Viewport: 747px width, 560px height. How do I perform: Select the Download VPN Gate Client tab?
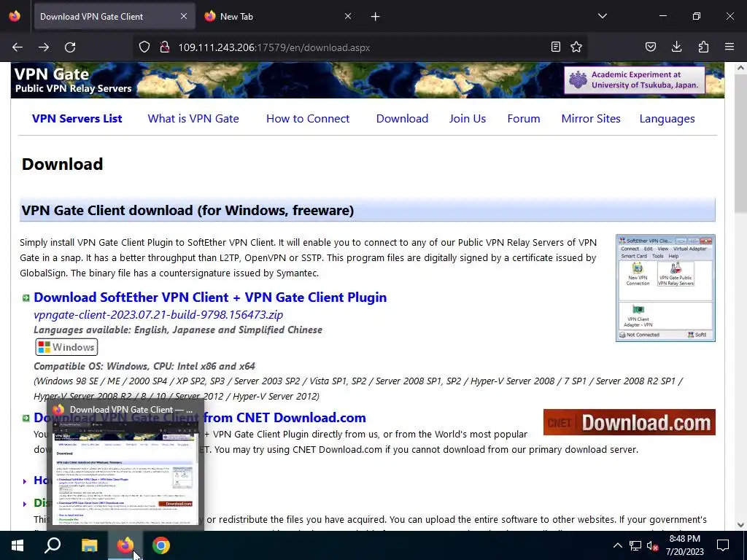click(x=115, y=16)
